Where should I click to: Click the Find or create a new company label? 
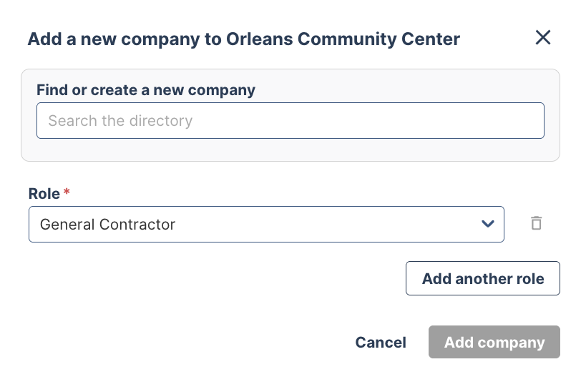tap(146, 90)
